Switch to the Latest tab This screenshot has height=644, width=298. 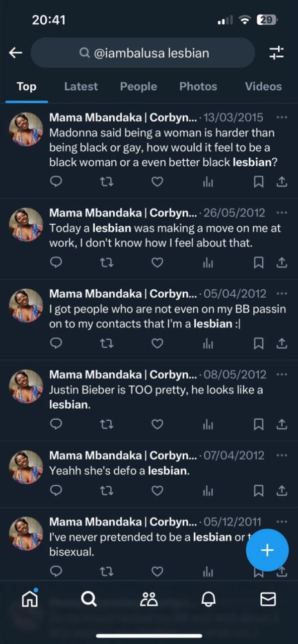click(81, 86)
